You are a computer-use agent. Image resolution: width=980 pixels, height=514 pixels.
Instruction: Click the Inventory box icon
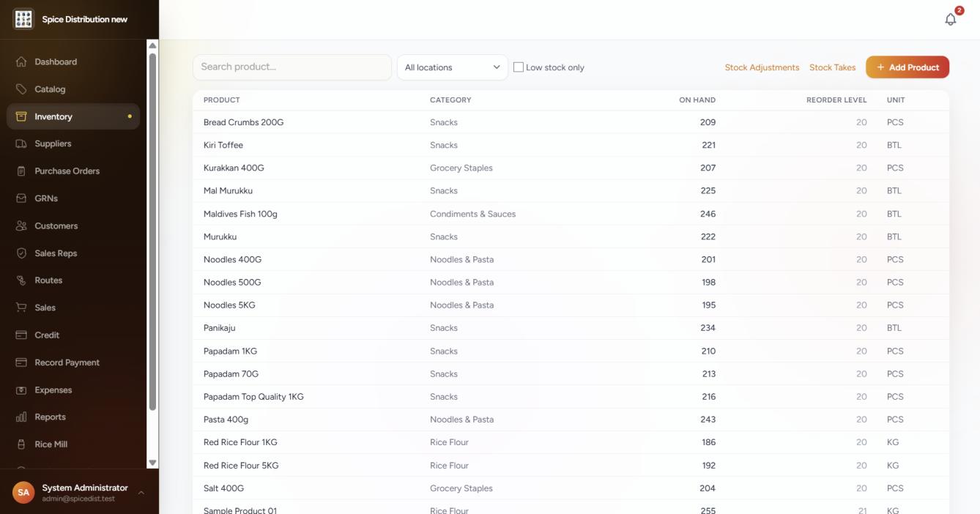(x=21, y=116)
